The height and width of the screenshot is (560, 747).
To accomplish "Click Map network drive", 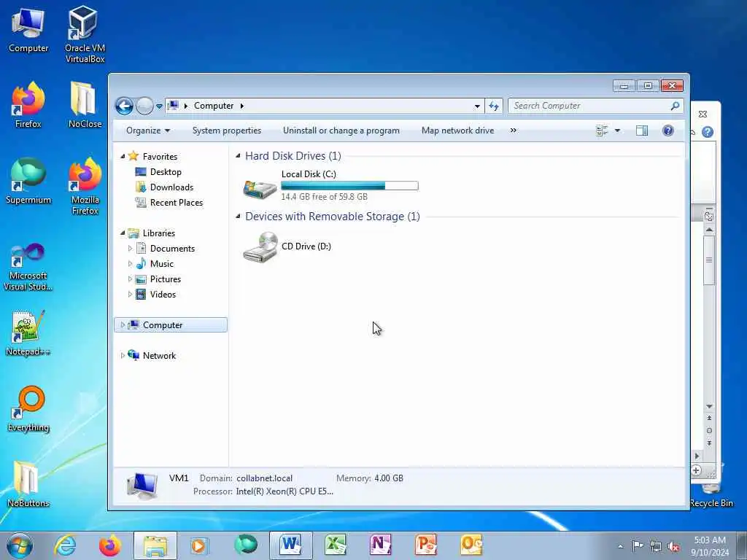I will pyautogui.click(x=458, y=131).
